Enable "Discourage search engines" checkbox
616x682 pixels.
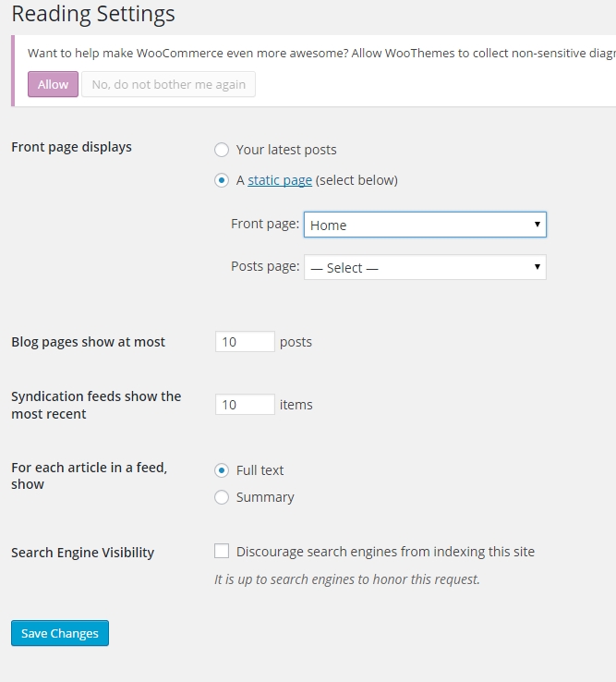(222, 552)
